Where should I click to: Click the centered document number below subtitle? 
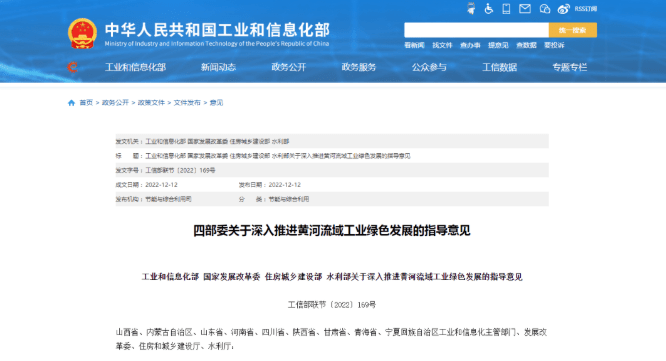[x=332, y=305]
